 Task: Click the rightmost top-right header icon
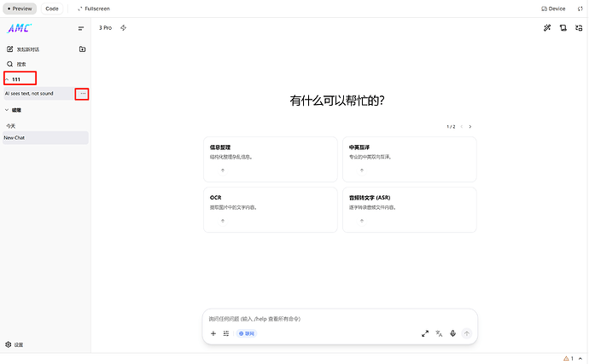[x=579, y=28]
